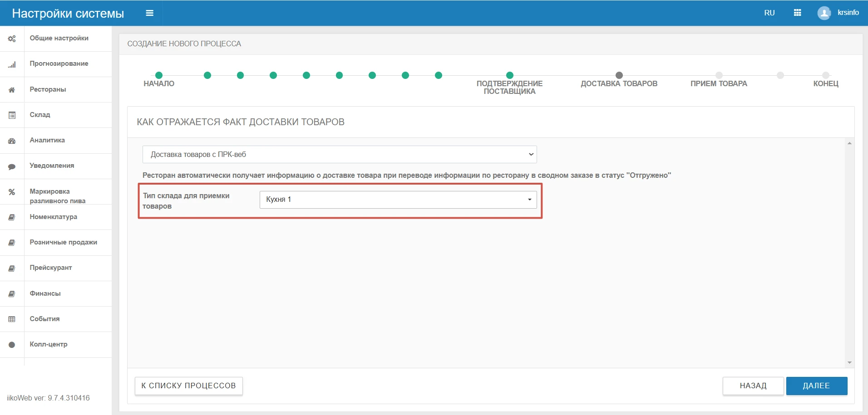This screenshot has height=415, width=868.
Task: Click the hamburger menu icon in header
Action: (149, 13)
